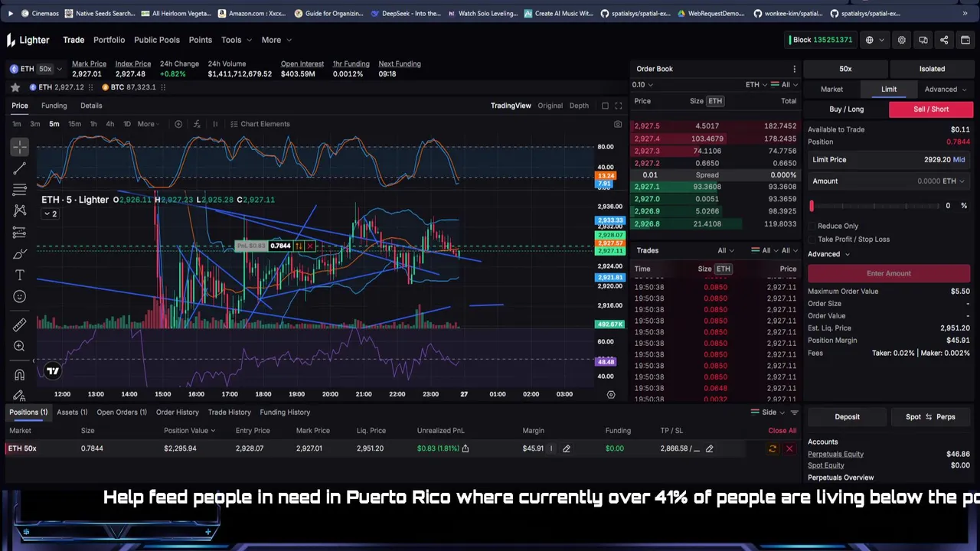Set limit price to Mid
The height and width of the screenshot is (551, 980).
[x=959, y=160]
